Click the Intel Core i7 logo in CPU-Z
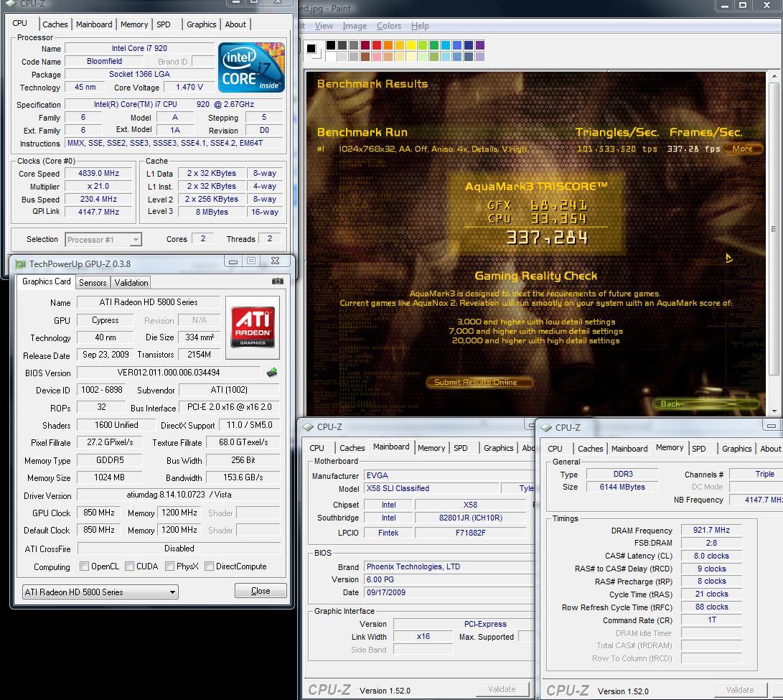 point(251,67)
